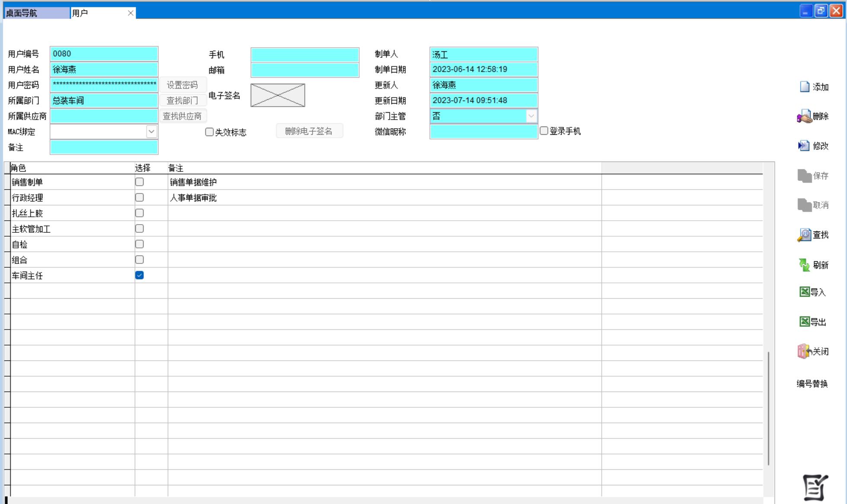Screen dimensions: 847x504
Task: Click the Delete (删除) icon
Action: click(804, 116)
